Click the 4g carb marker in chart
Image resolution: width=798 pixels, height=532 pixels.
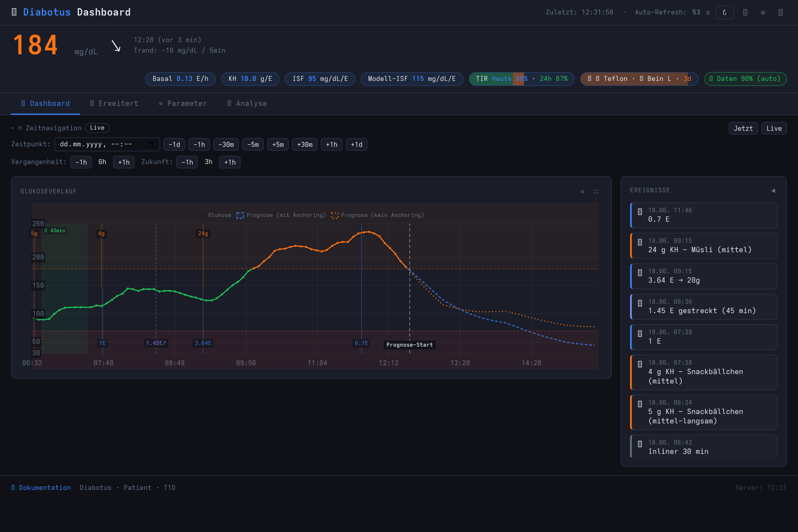(x=101, y=233)
